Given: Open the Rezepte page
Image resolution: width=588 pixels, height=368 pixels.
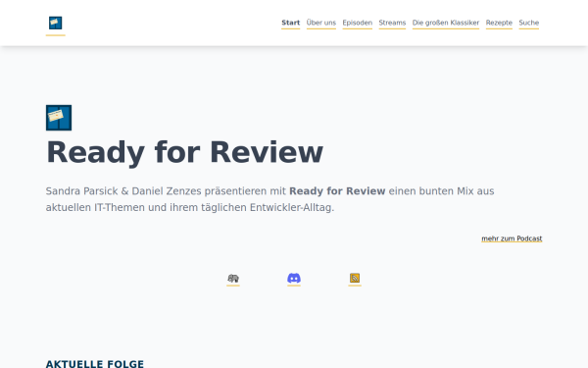Looking at the screenshot, I should tap(499, 23).
